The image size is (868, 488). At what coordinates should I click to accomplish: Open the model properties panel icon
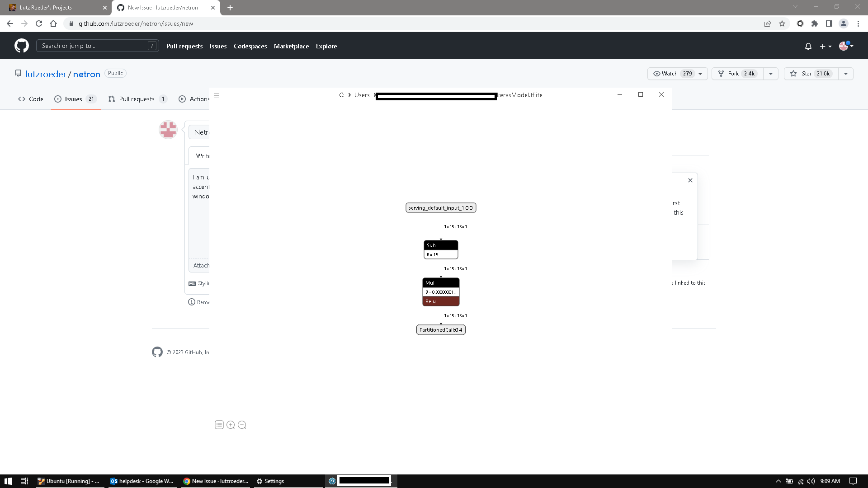click(219, 425)
